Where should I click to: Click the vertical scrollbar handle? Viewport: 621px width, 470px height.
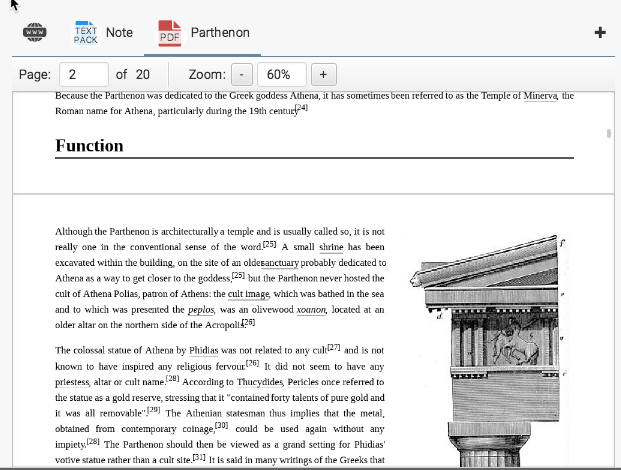point(609,133)
